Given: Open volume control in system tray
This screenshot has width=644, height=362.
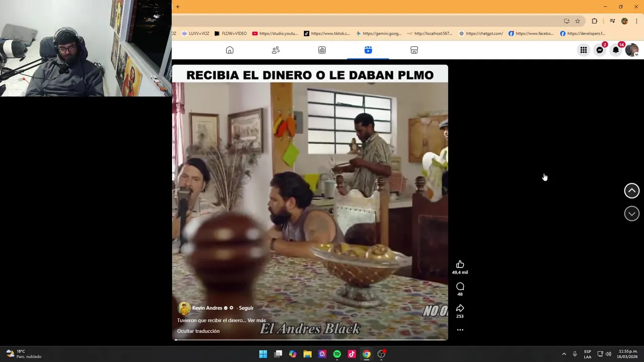Looking at the screenshot, I should click(608, 354).
